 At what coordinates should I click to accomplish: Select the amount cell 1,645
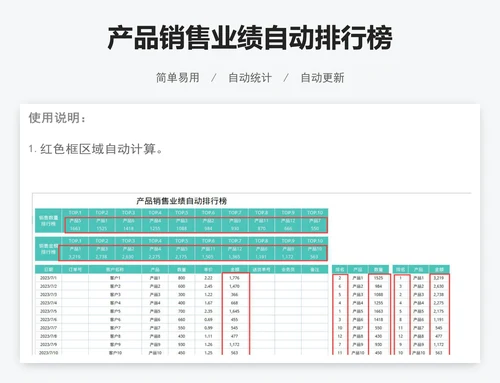click(235, 311)
